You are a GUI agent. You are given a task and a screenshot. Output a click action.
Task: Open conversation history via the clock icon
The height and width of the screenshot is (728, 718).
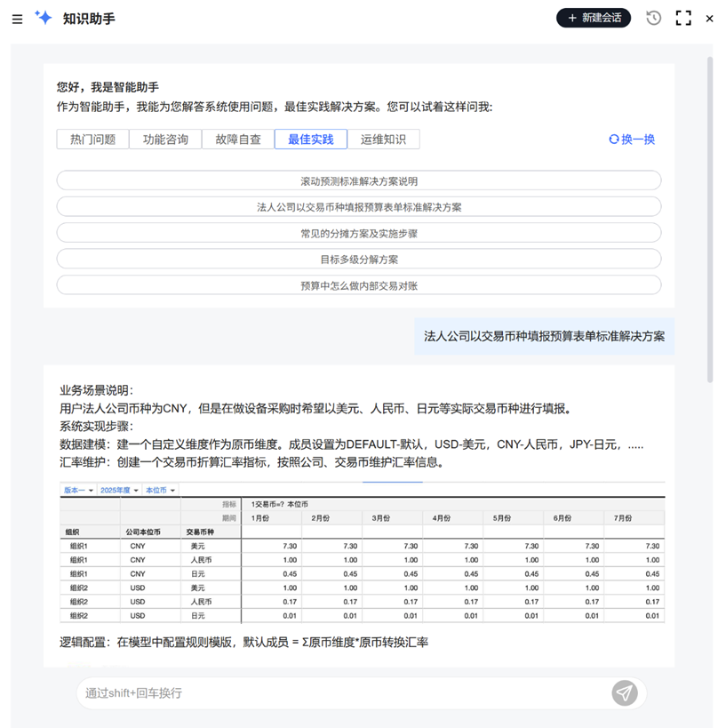pyautogui.click(x=653, y=17)
